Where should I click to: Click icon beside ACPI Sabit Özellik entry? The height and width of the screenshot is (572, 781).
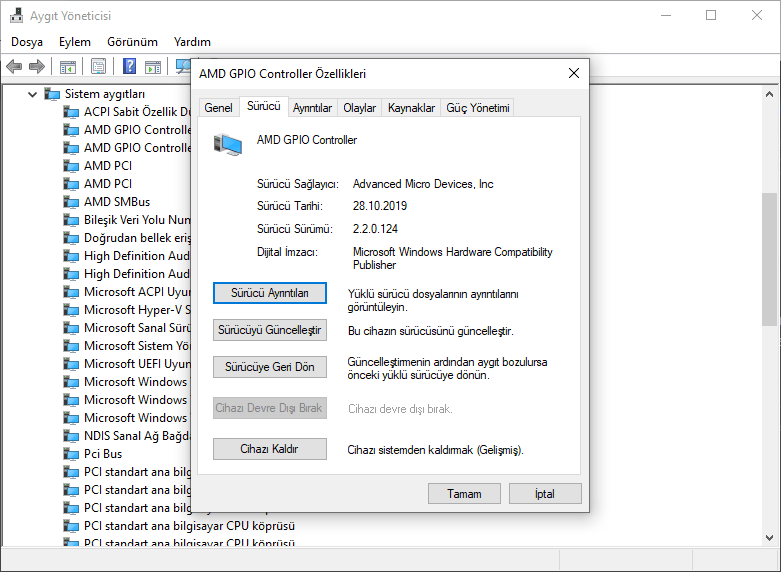71,112
